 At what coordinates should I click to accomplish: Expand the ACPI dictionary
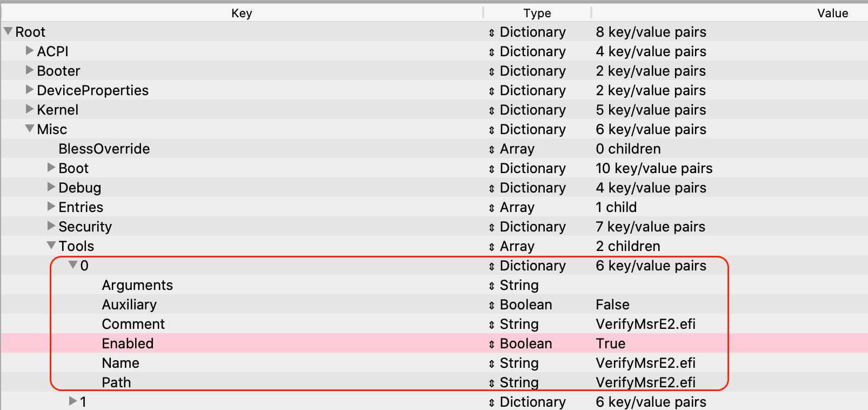[x=30, y=51]
